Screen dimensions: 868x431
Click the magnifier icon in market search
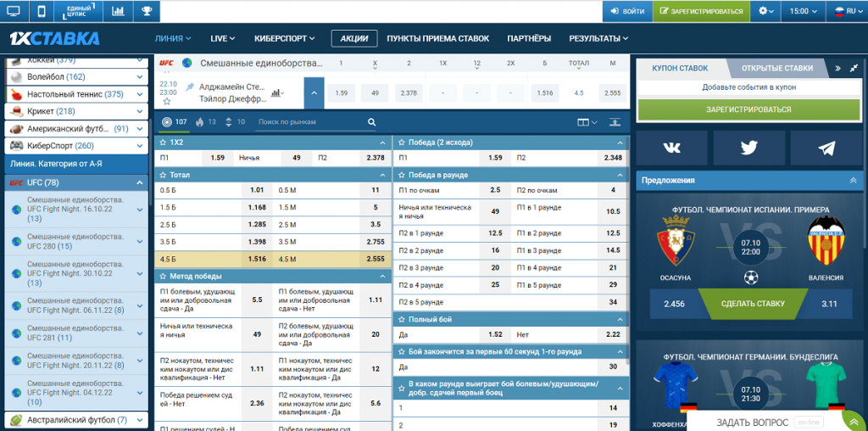point(371,122)
